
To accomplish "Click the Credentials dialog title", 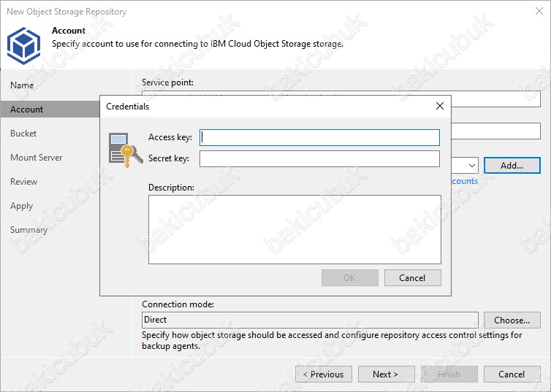I will coord(128,107).
